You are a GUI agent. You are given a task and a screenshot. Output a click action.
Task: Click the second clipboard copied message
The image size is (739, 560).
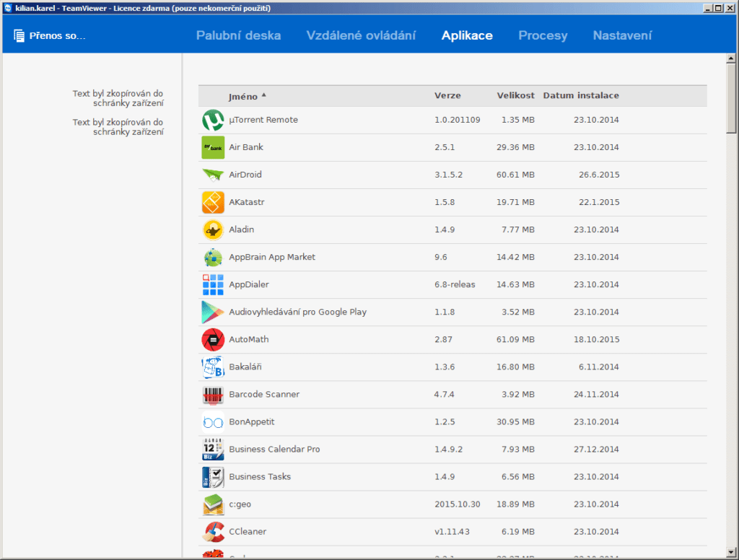[118, 127]
